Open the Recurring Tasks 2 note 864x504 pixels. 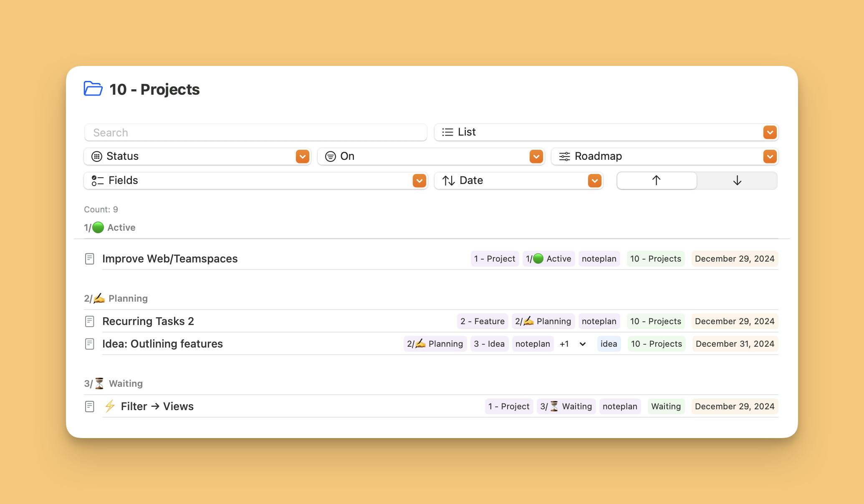click(148, 321)
